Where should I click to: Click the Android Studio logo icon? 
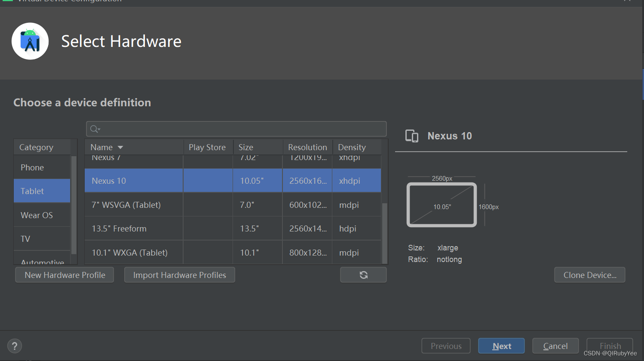click(x=30, y=41)
